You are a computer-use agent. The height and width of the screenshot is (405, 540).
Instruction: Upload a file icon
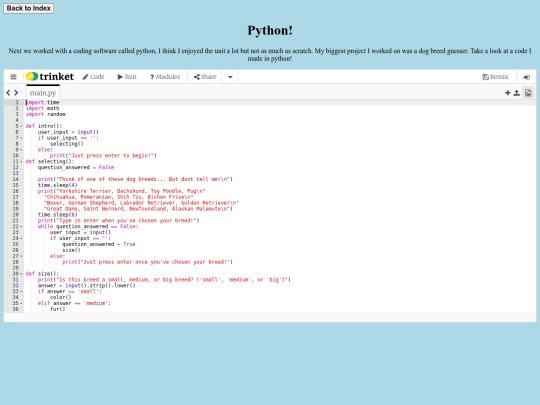[517, 93]
